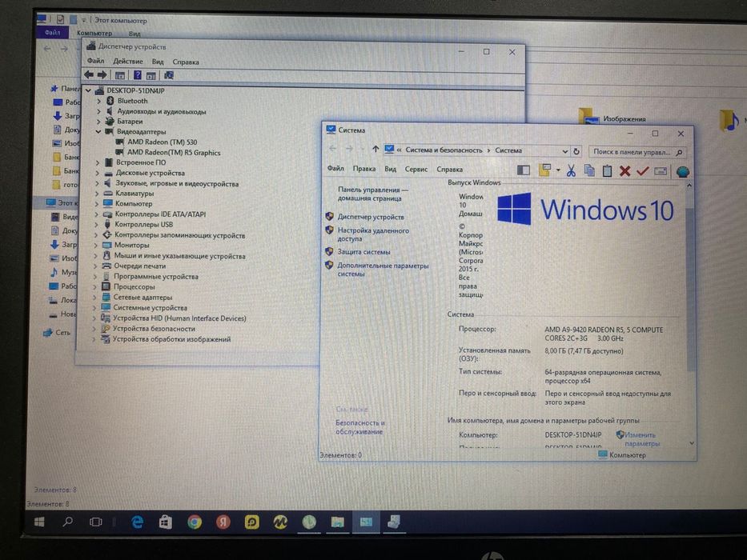The width and height of the screenshot is (747, 560).
Task: Select Устройства безопасности in device tree
Action: [154, 329]
